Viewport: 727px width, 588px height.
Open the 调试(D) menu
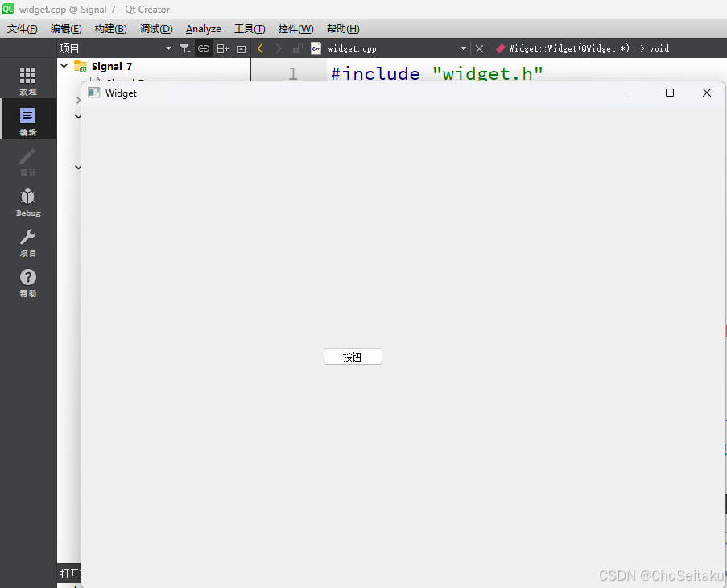coord(156,29)
